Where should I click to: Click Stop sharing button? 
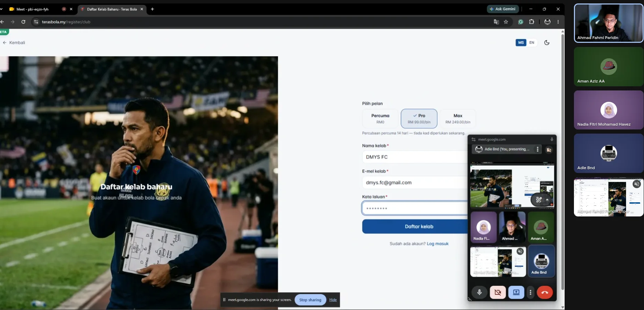[310, 300]
